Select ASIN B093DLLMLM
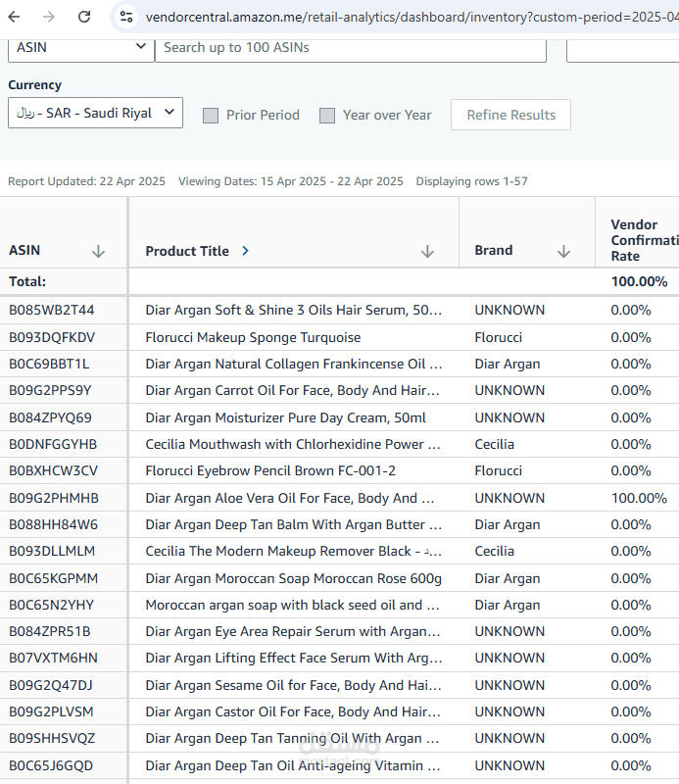679x784 pixels. [x=52, y=552]
